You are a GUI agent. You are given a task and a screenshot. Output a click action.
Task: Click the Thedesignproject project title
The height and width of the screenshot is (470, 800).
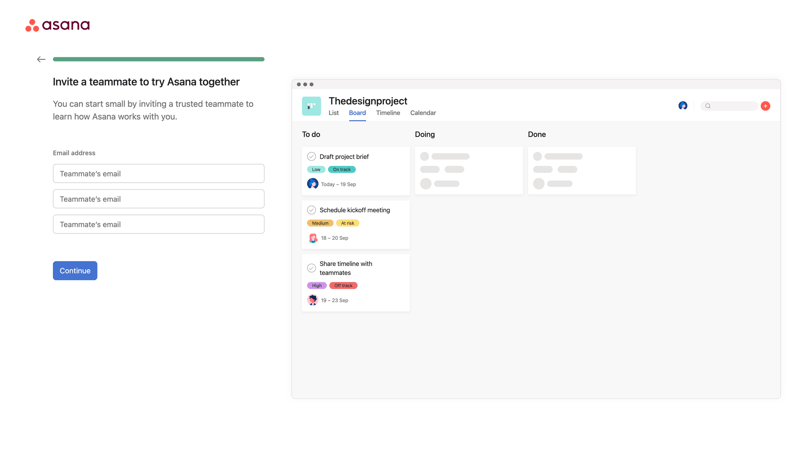368,101
